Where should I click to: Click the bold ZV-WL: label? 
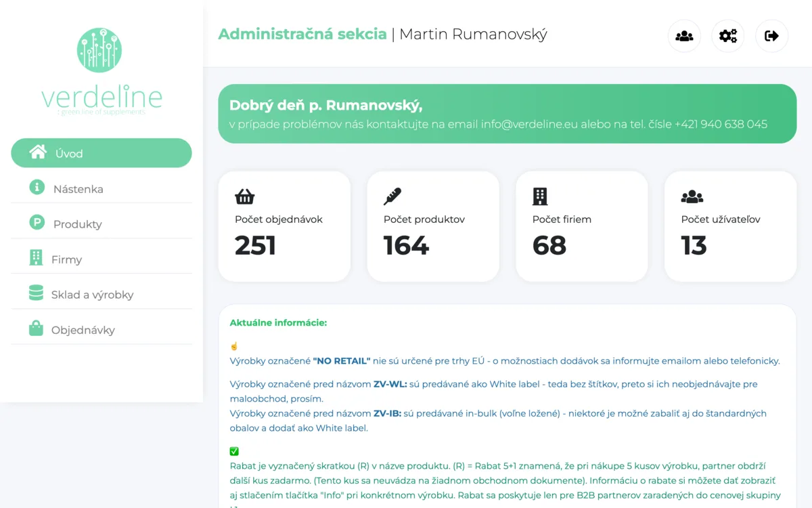click(x=390, y=384)
